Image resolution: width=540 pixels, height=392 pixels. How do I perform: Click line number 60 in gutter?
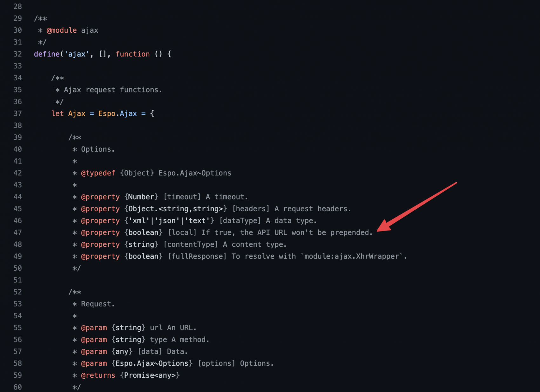point(17,387)
